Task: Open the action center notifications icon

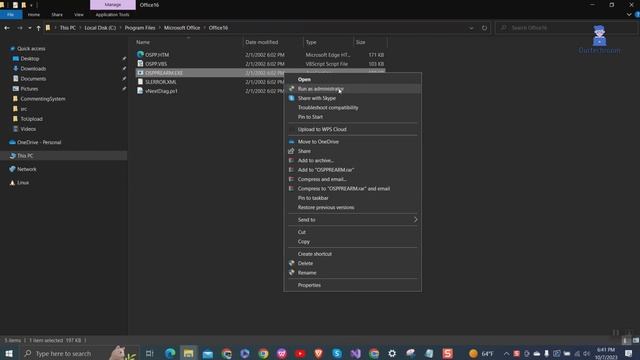Action: (x=629, y=353)
